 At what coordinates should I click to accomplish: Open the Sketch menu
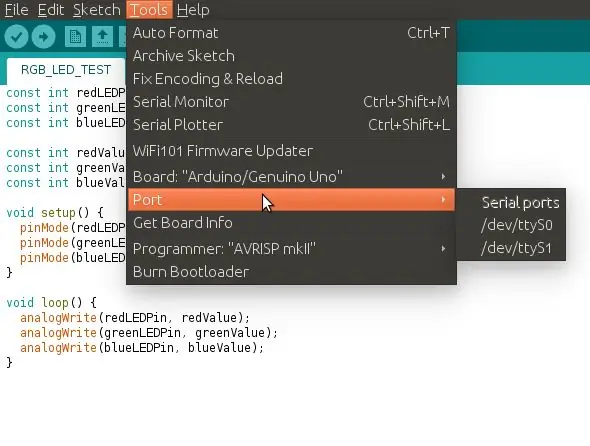click(97, 10)
